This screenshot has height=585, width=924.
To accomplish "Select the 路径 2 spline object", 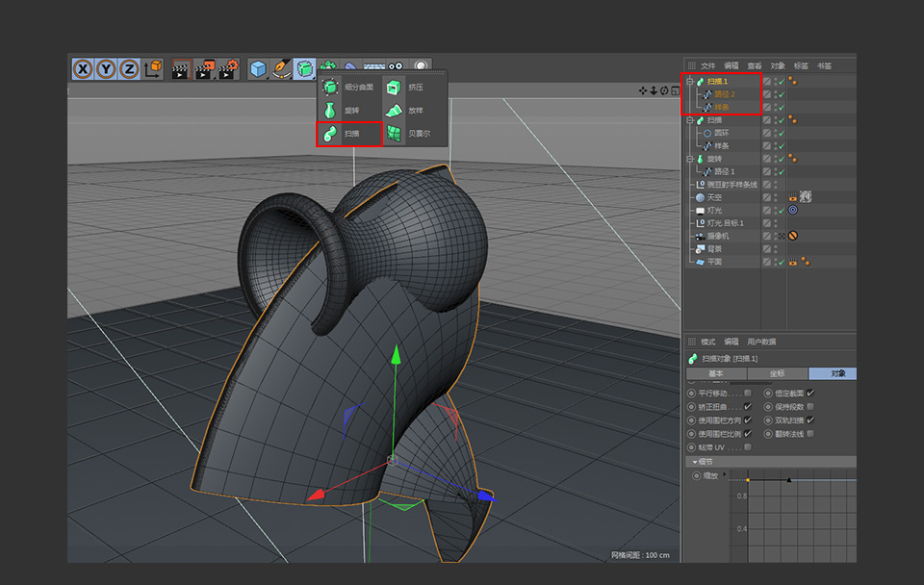I will point(724,94).
